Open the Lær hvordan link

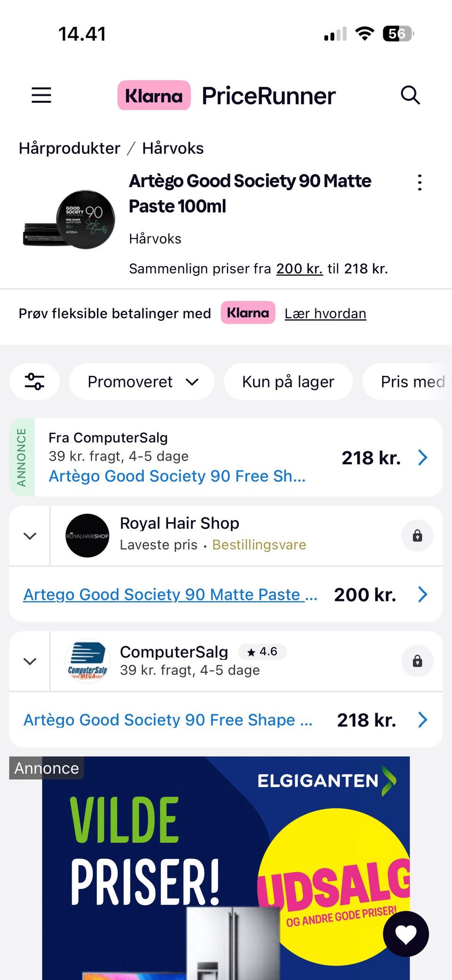click(x=325, y=314)
